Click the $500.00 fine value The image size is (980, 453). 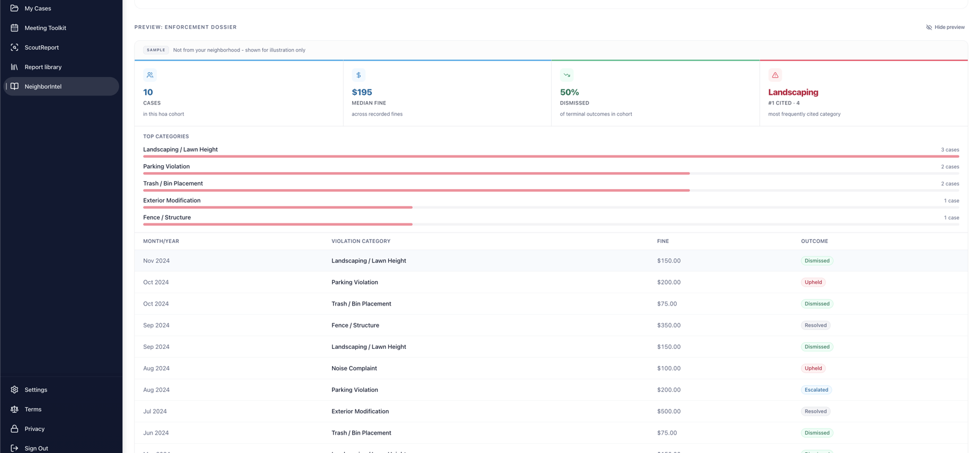(669, 411)
